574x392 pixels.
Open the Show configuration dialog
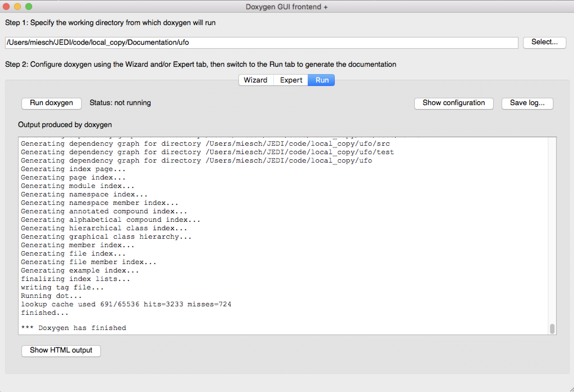[454, 103]
